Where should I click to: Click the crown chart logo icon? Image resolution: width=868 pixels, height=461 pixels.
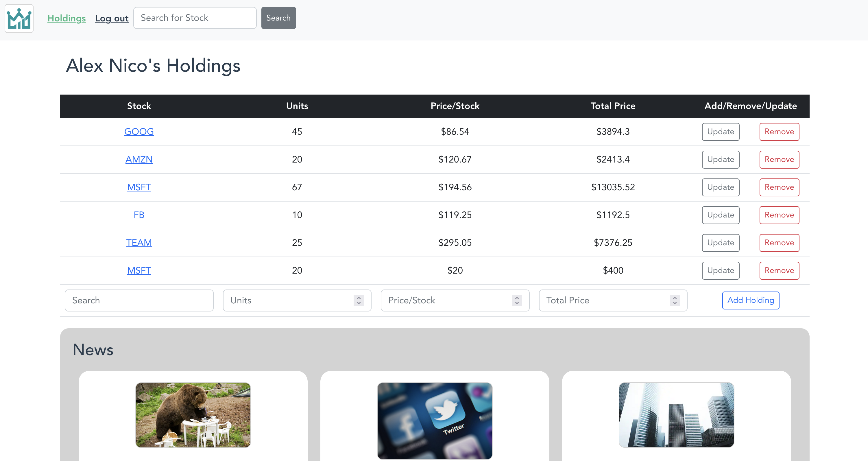tap(19, 19)
